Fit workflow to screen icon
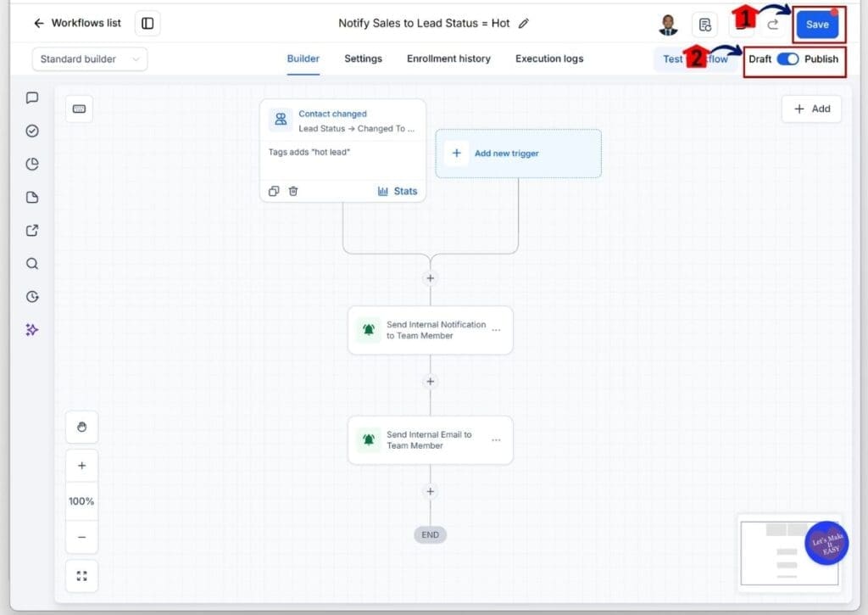Viewport: 868px width, 615px height. click(x=82, y=576)
